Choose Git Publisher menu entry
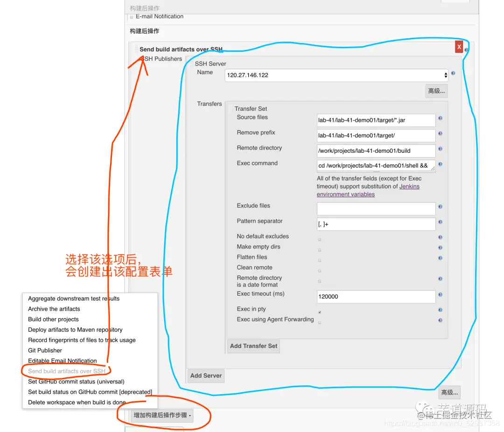 click(x=45, y=350)
